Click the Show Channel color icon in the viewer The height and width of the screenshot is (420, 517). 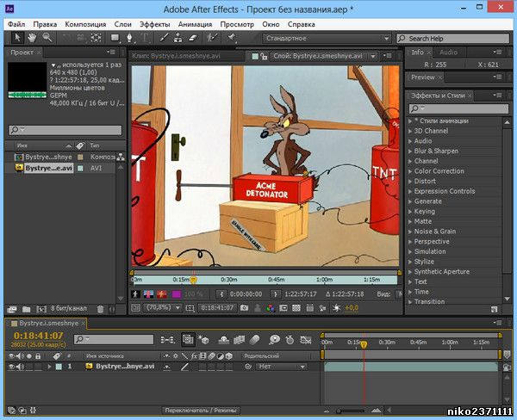point(271,306)
